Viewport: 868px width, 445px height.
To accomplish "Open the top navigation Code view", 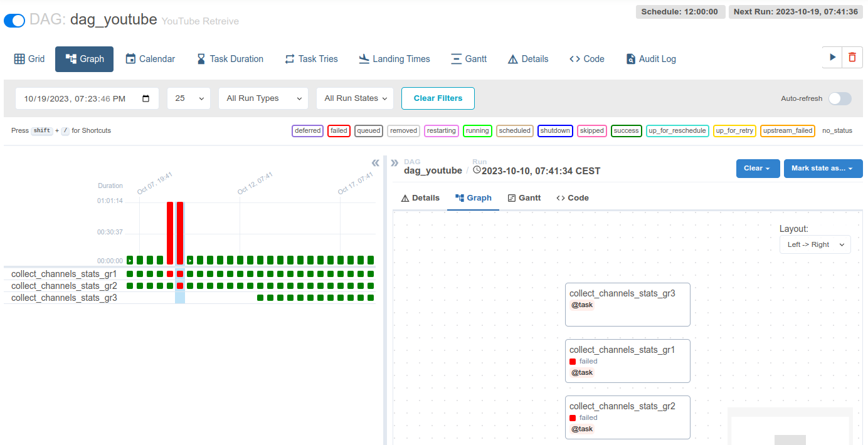I will point(587,59).
